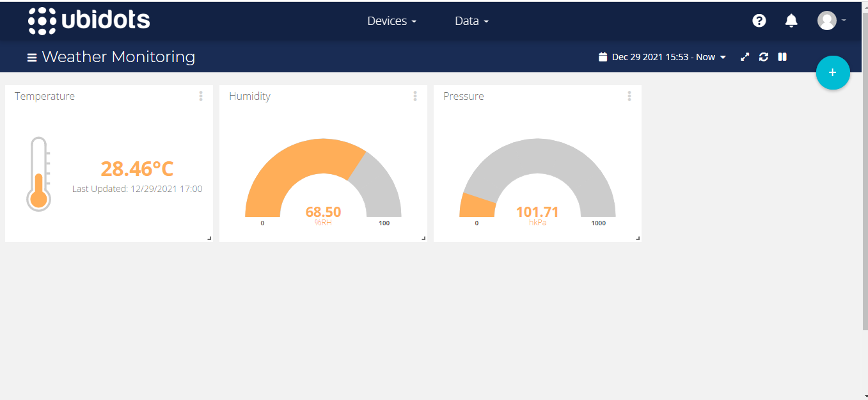Click the Pressure widget resize handle
868x400 pixels.
638,238
